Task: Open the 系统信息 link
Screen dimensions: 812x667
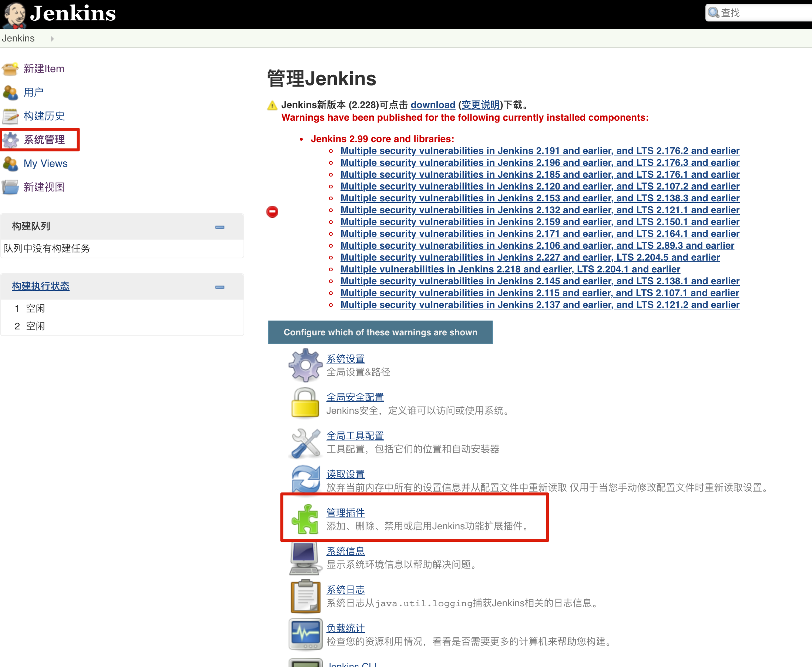Action: 345,551
